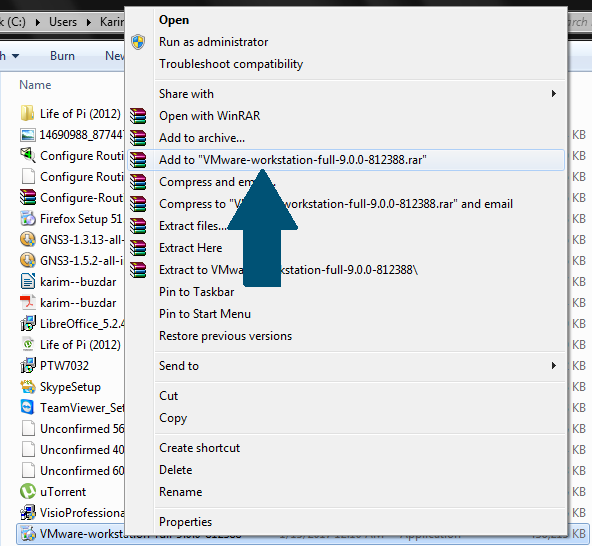Choose Open in the context menu
This screenshot has height=546, width=592.
click(x=345, y=20)
